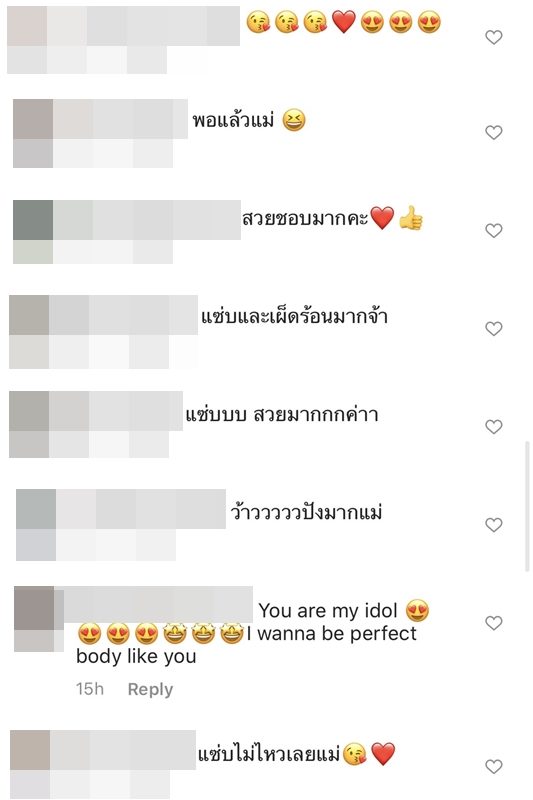Click the comment text "I wanna be perfect body like you"

coord(246,644)
